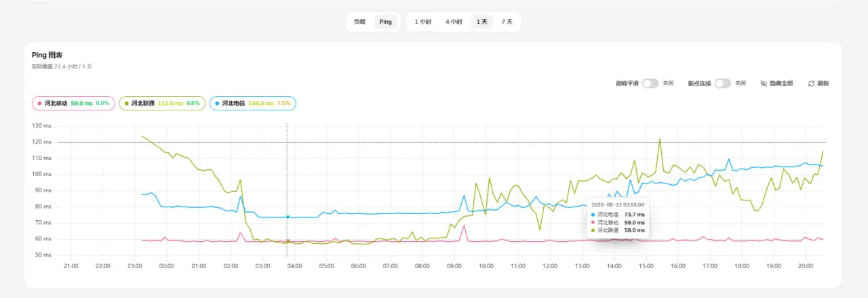This screenshot has height=298, width=868.
Task: Enable the 断点连线 switch
Action: click(x=722, y=83)
